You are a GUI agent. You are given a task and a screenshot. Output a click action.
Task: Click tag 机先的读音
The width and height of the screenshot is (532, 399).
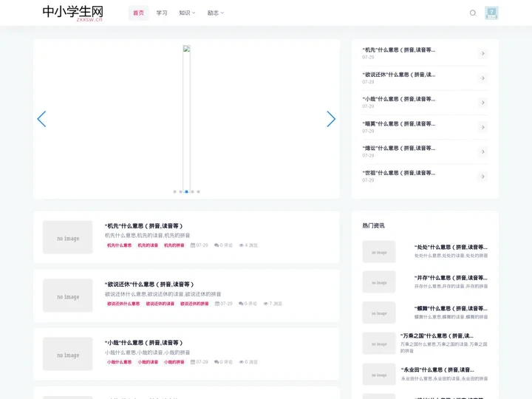click(148, 245)
